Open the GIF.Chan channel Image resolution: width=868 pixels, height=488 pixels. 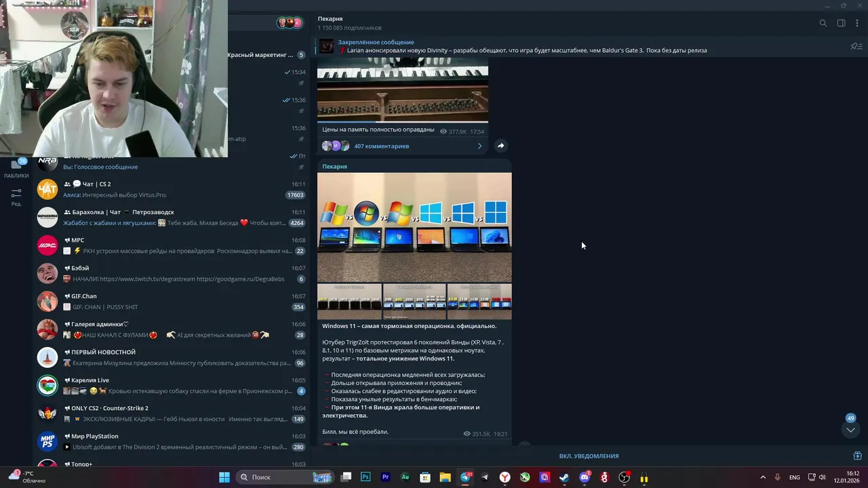pyautogui.click(x=171, y=301)
